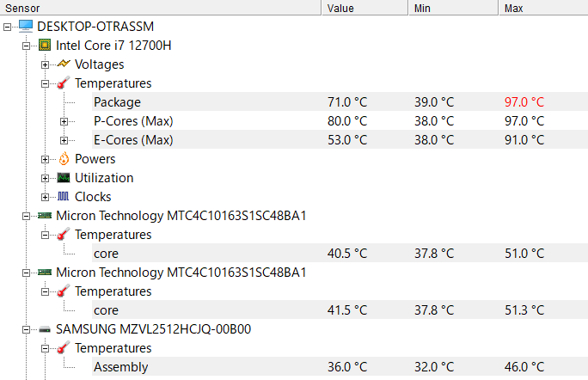Click the Sensor column header

point(161,8)
